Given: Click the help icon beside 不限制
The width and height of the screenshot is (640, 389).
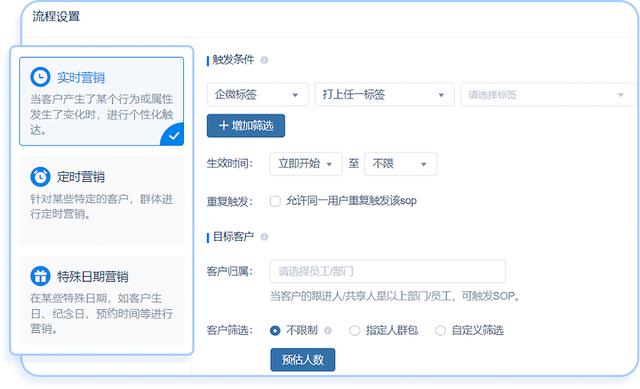Looking at the screenshot, I should 327,330.
